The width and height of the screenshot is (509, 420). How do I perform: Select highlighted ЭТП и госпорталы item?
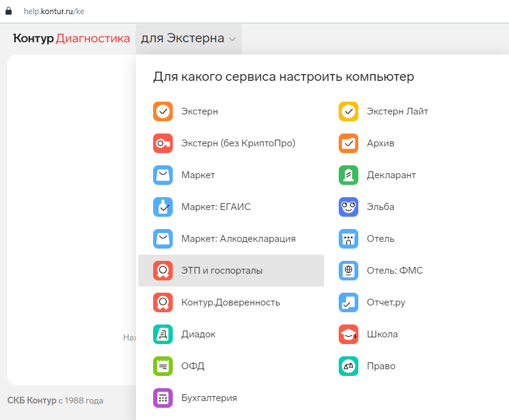pos(231,271)
